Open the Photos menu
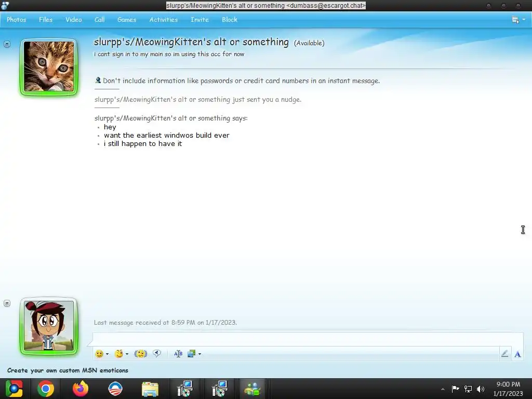The height and width of the screenshot is (399, 532). coord(16,20)
